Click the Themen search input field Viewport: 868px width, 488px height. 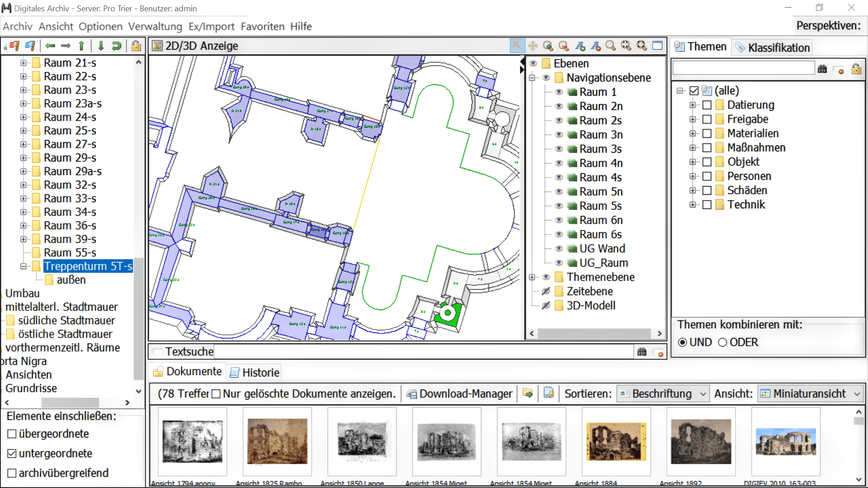(x=744, y=68)
